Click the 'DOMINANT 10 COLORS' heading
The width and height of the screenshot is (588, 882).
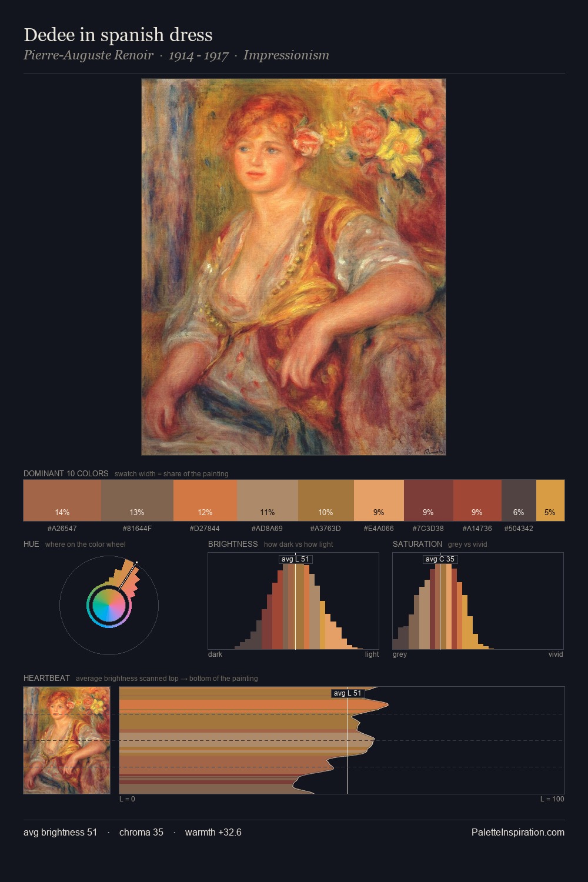click(x=66, y=473)
